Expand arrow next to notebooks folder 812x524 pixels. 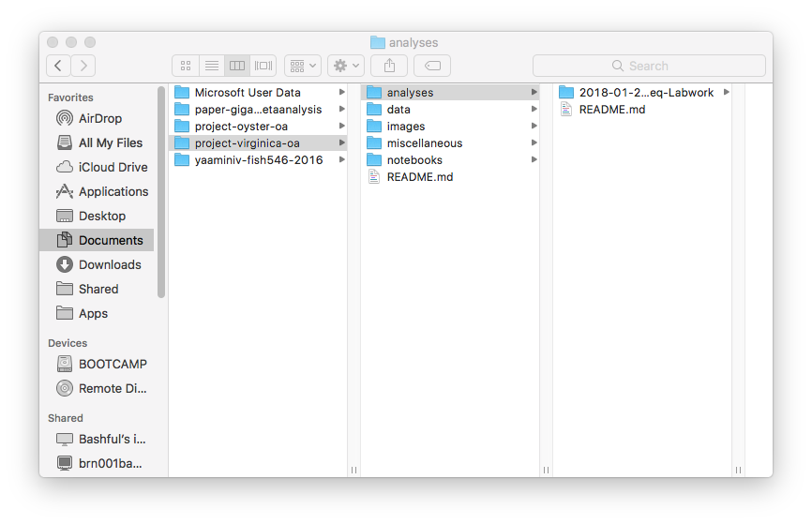[x=534, y=159]
